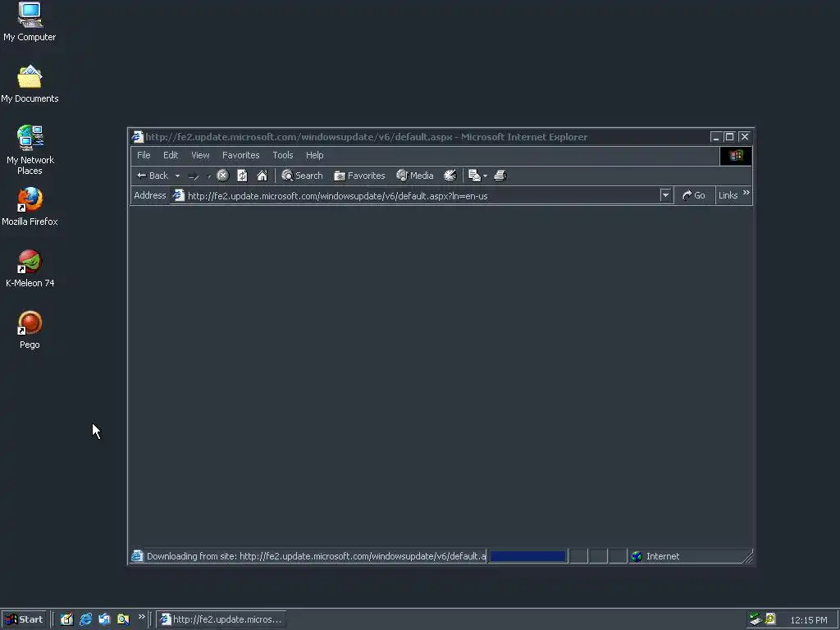Image resolution: width=840 pixels, height=630 pixels.
Task: Refresh the page with the Refresh icon
Action: [242, 176]
